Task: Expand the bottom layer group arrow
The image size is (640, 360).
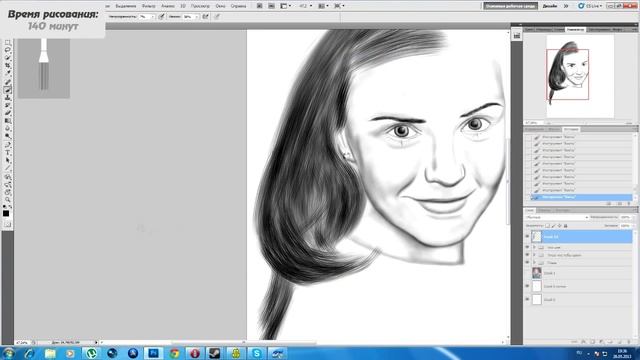Action: coord(534,262)
